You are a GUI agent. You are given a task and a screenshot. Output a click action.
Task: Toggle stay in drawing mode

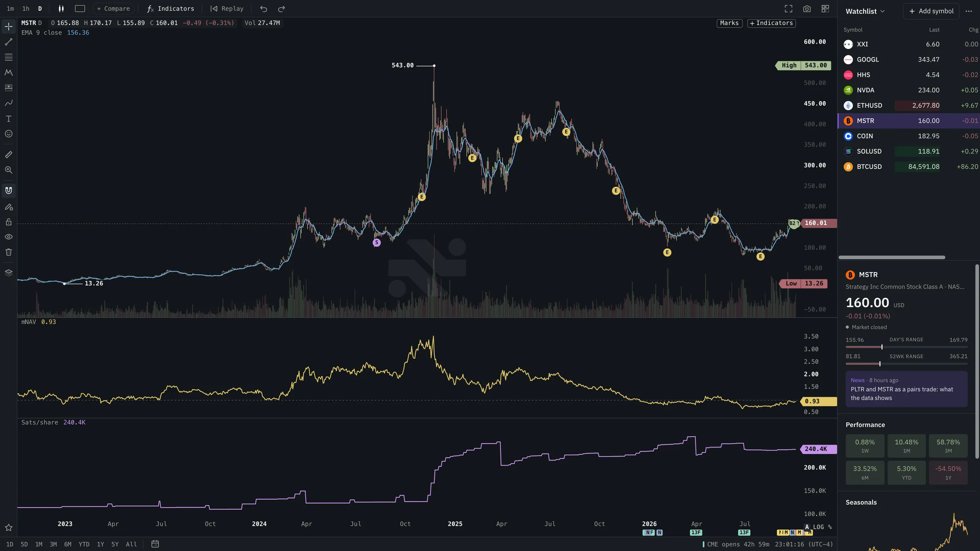coord(9,207)
